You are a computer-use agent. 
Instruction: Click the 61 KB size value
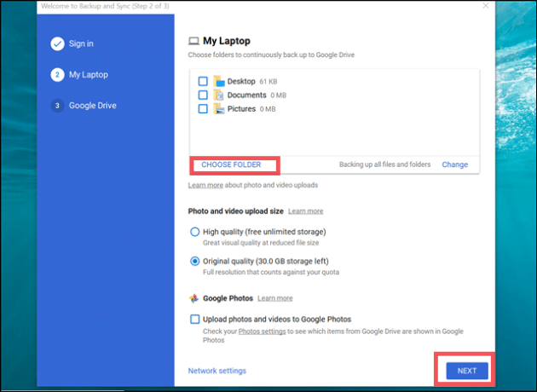(268, 82)
